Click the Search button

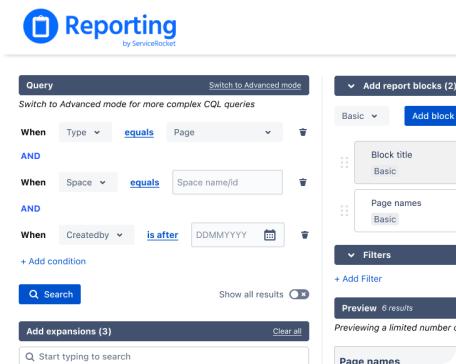50,294
